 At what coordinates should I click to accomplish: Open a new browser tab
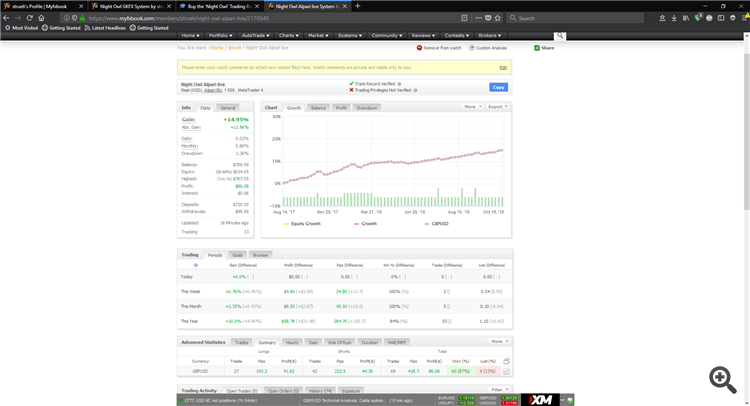click(358, 6)
